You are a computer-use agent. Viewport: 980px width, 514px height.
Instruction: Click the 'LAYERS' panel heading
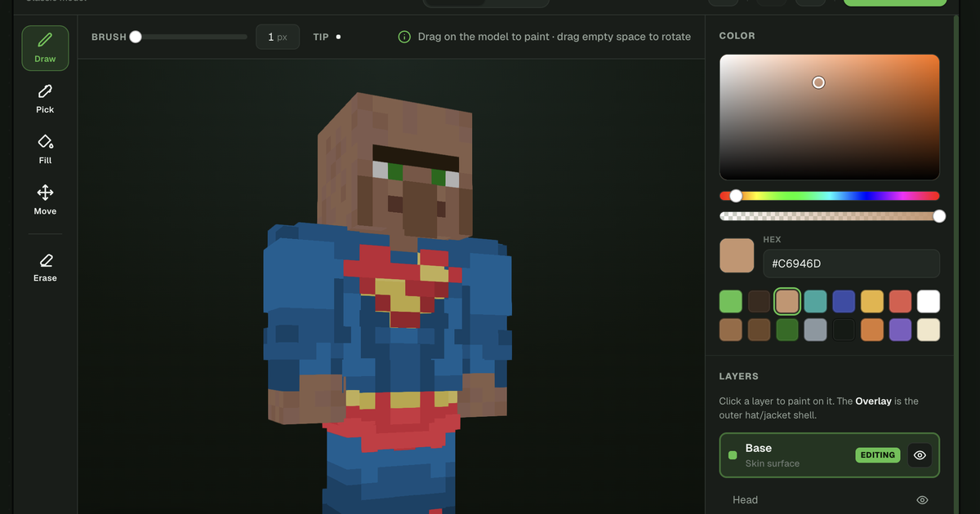pos(738,376)
